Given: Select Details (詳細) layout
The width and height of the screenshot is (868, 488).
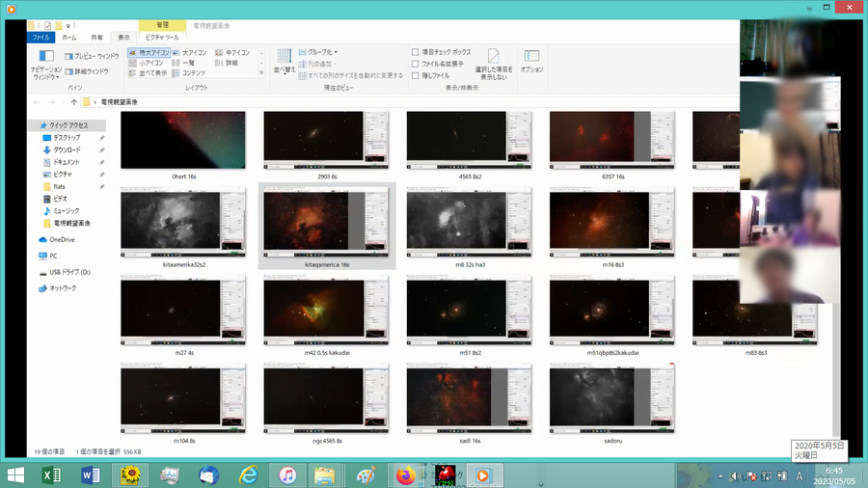Looking at the screenshot, I should coord(227,63).
